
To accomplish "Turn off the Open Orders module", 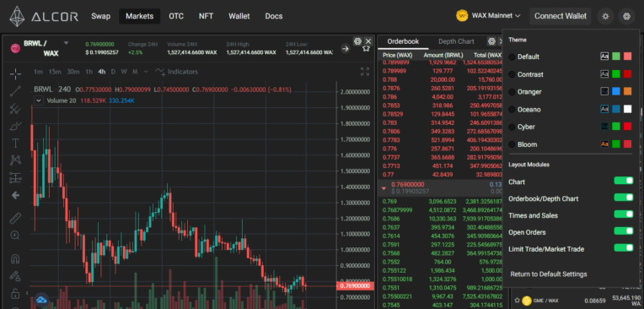I will coord(624,231).
